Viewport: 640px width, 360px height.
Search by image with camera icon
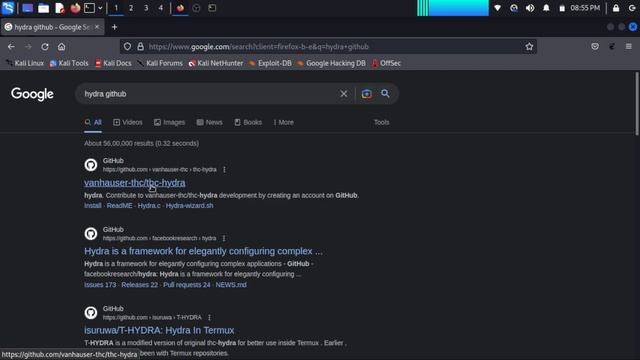click(x=367, y=94)
